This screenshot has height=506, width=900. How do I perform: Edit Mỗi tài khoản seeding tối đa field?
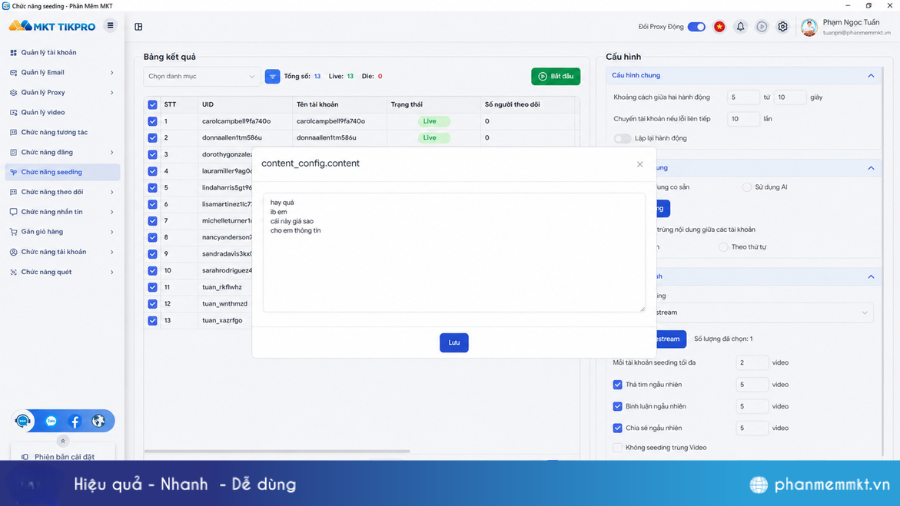tap(752, 363)
